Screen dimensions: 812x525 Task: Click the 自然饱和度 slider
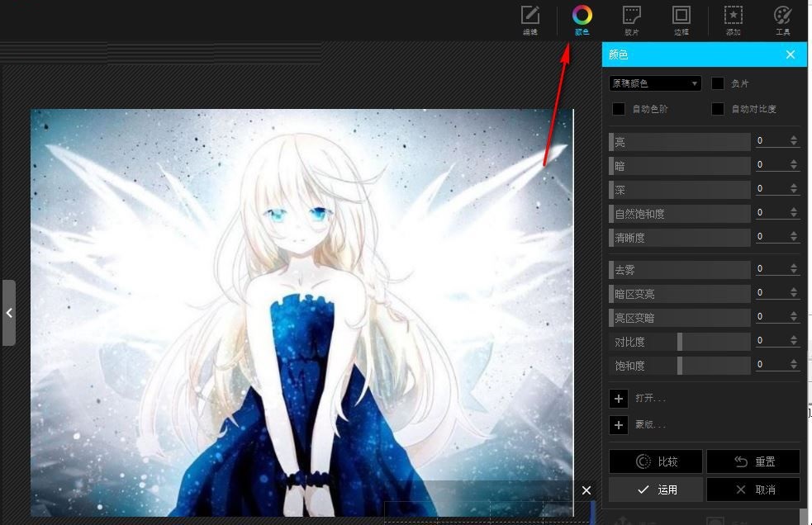pyautogui.click(x=680, y=213)
